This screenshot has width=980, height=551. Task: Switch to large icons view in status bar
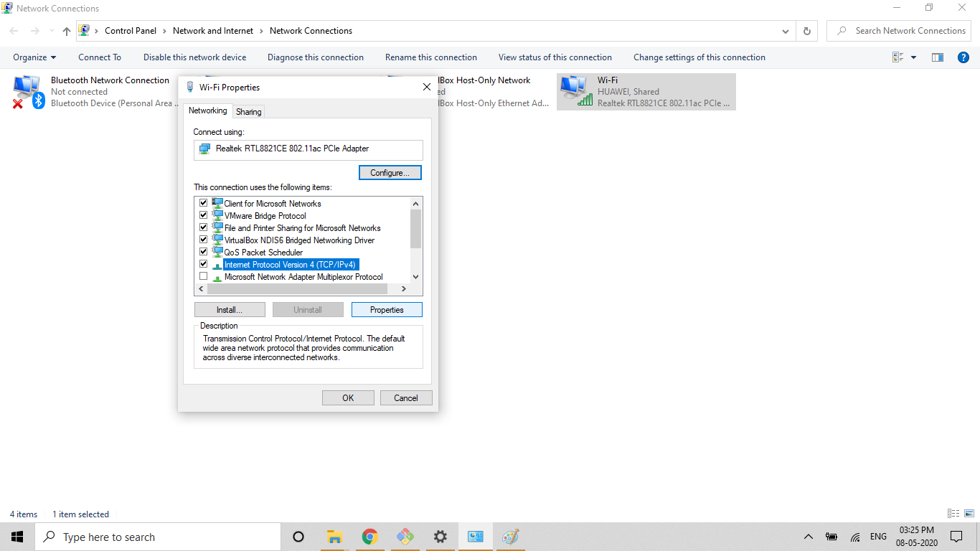click(969, 514)
